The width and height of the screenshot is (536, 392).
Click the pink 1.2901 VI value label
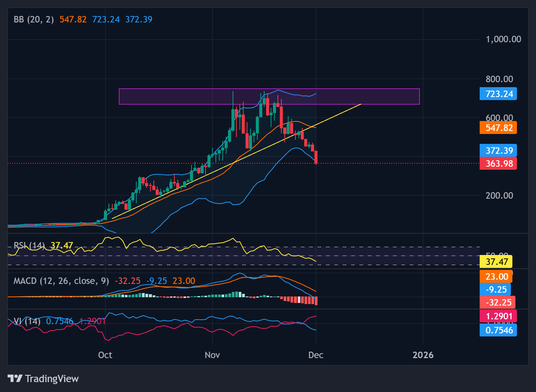coord(498,316)
